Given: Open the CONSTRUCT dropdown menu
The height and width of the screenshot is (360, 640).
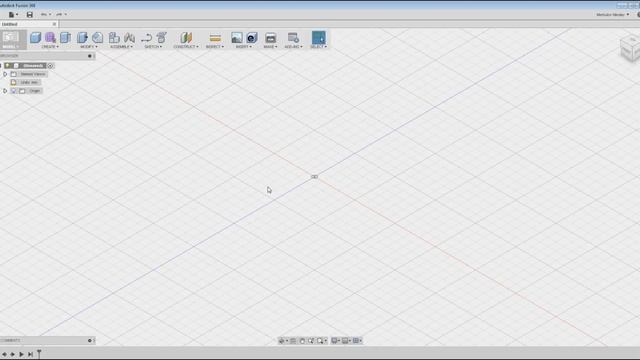Looking at the screenshot, I should 186,47.
